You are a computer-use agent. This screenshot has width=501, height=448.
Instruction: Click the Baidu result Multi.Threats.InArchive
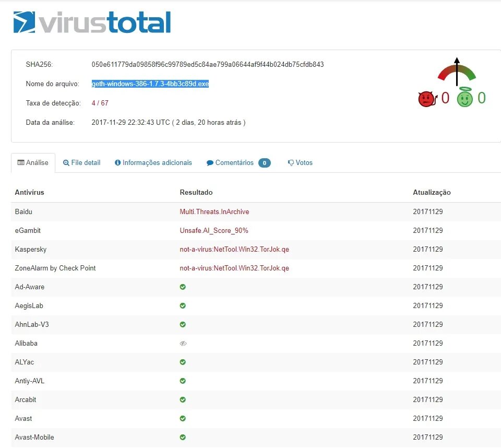(x=214, y=211)
